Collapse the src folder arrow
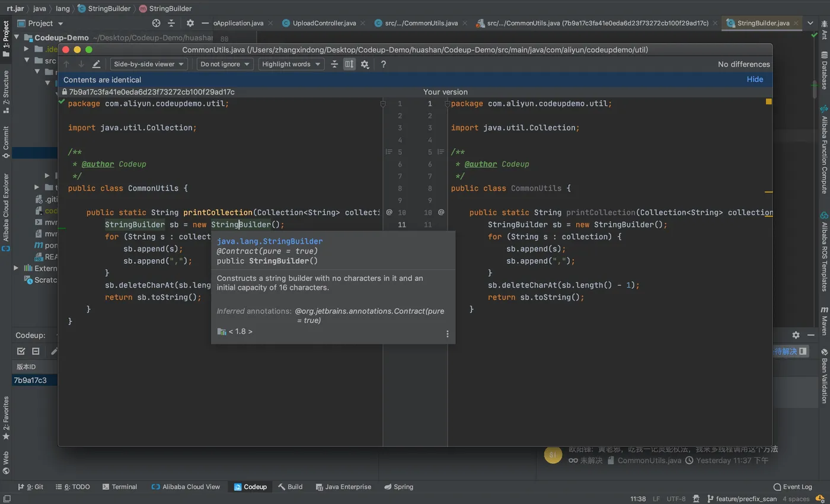 [26, 60]
